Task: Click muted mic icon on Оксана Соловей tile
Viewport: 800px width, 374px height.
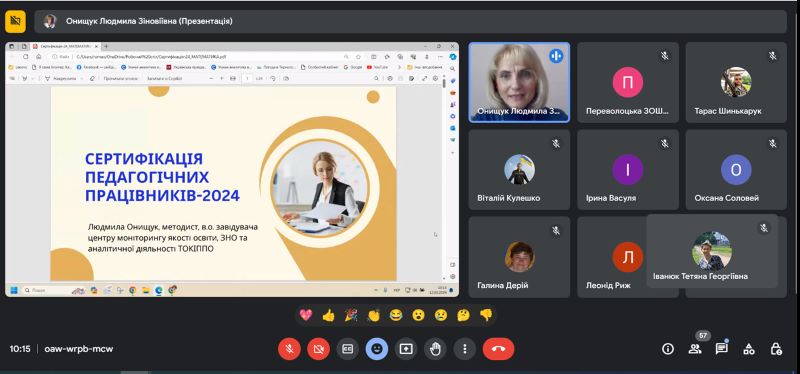Action: point(772,144)
